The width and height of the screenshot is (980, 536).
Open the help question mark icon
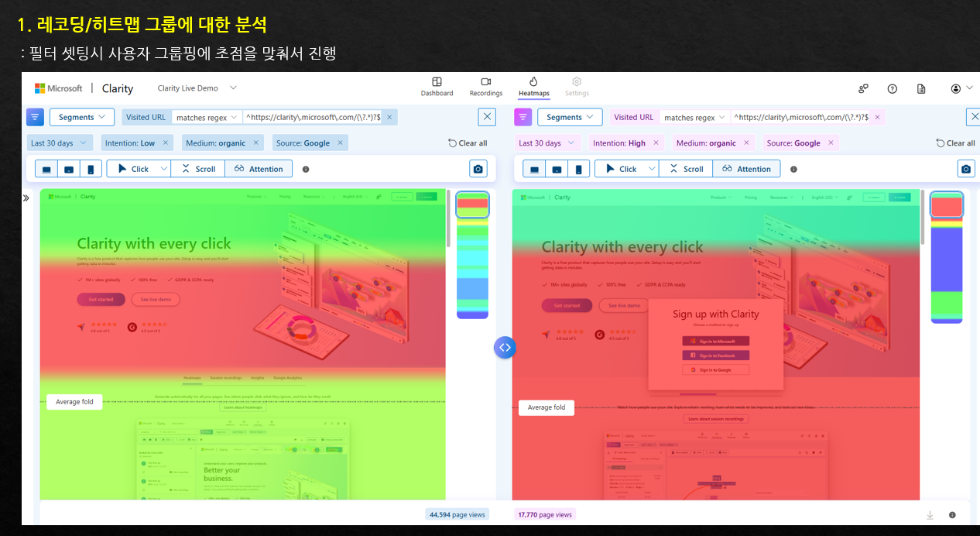pos(892,88)
